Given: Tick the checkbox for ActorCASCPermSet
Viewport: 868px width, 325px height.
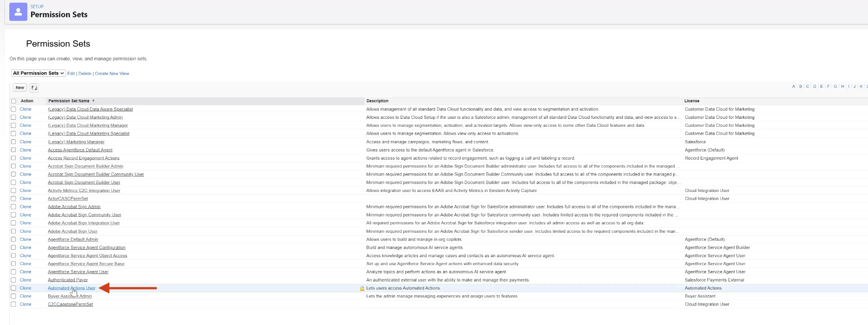Looking at the screenshot, I should [x=14, y=199].
